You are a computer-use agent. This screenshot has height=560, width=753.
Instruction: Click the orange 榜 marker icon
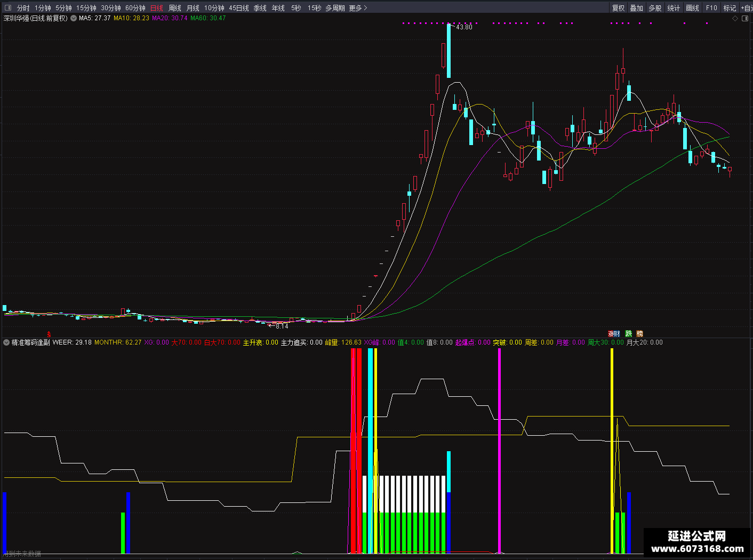click(639, 334)
